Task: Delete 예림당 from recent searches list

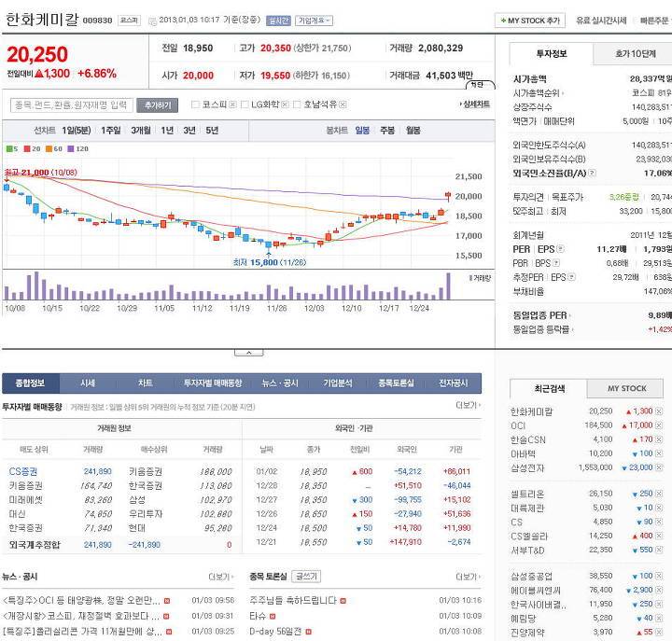Action: pyautogui.click(x=659, y=618)
